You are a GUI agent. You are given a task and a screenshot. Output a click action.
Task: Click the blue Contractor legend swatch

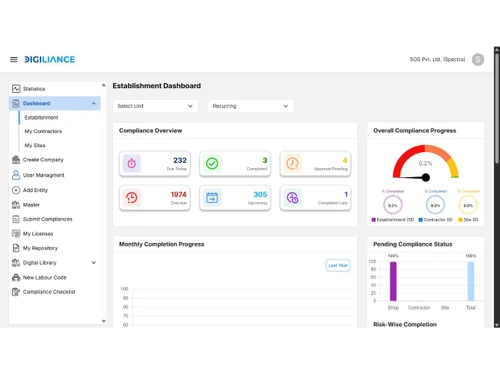tap(421, 220)
